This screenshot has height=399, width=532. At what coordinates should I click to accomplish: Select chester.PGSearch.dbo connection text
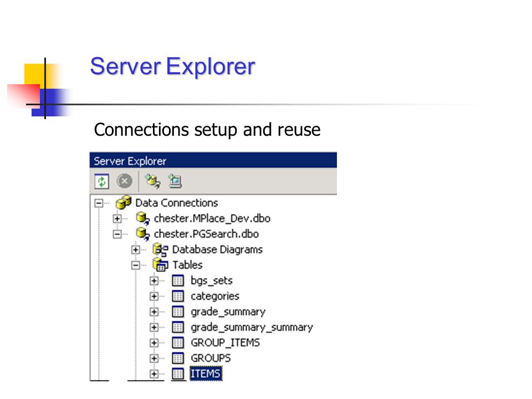tap(206, 234)
